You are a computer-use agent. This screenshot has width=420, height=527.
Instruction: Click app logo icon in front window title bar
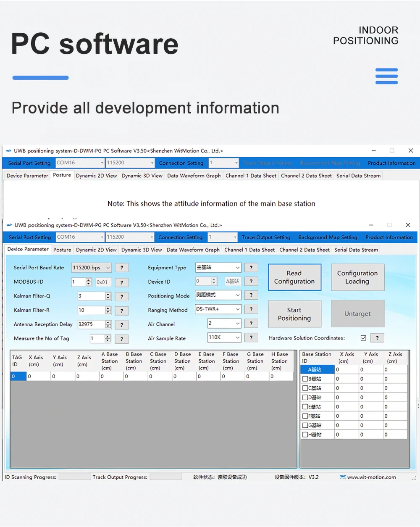click(x=9, y=225)
